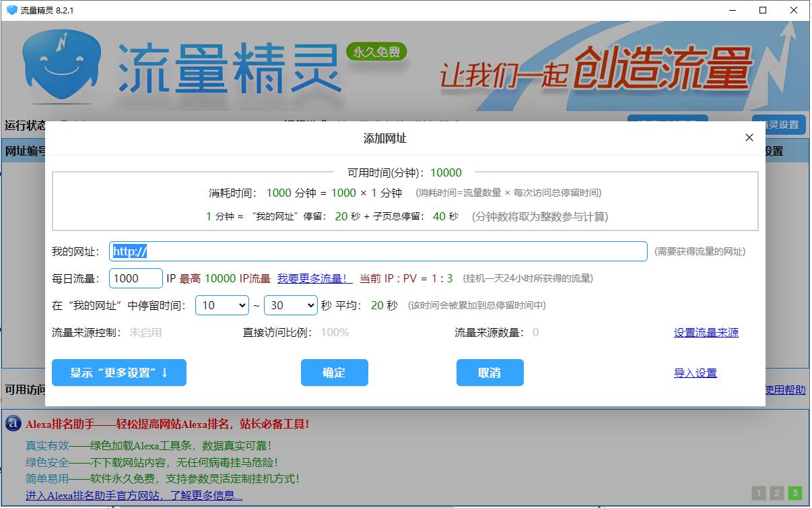Open the 设置流量来源 link

[x=706, y=332]
